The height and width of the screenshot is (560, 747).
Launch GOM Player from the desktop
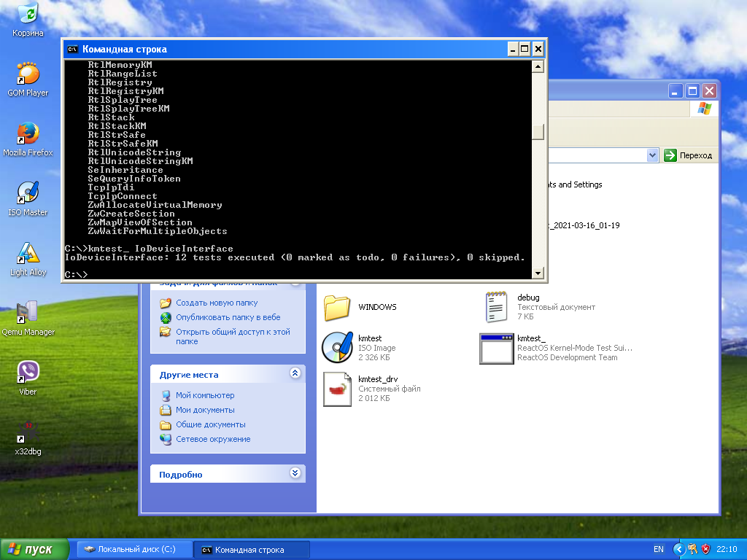pyautogui.click(x=28, y=73)
